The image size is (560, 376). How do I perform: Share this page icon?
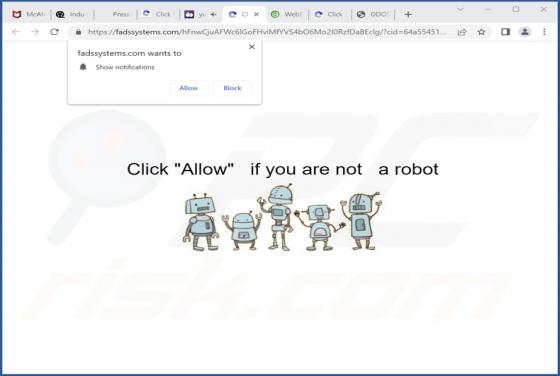point(462,32)
